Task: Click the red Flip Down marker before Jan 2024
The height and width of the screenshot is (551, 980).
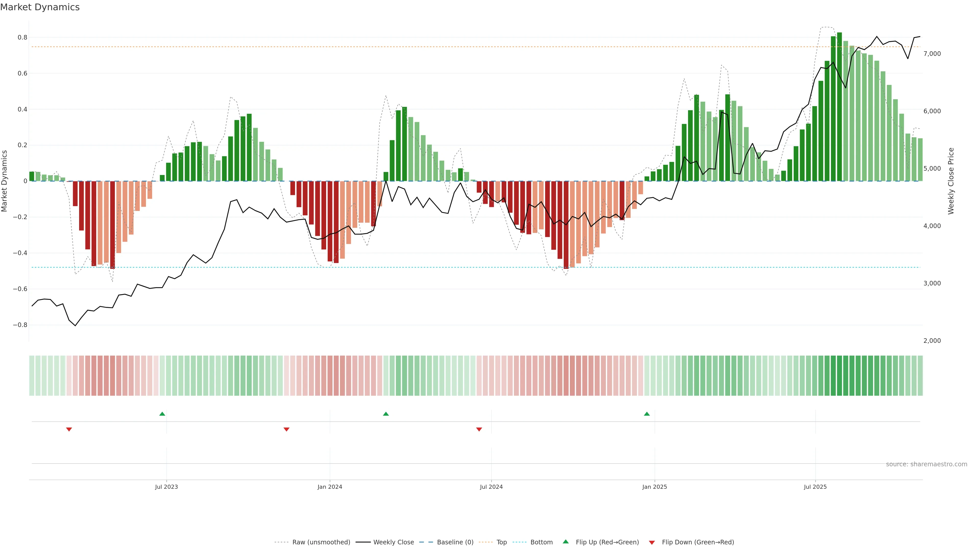Action: tap(286, 429)
